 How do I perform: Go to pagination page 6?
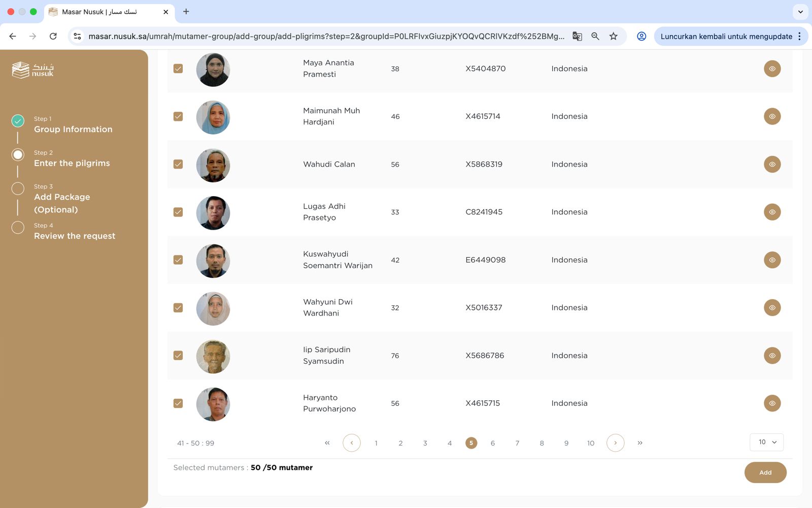[492, 443]
